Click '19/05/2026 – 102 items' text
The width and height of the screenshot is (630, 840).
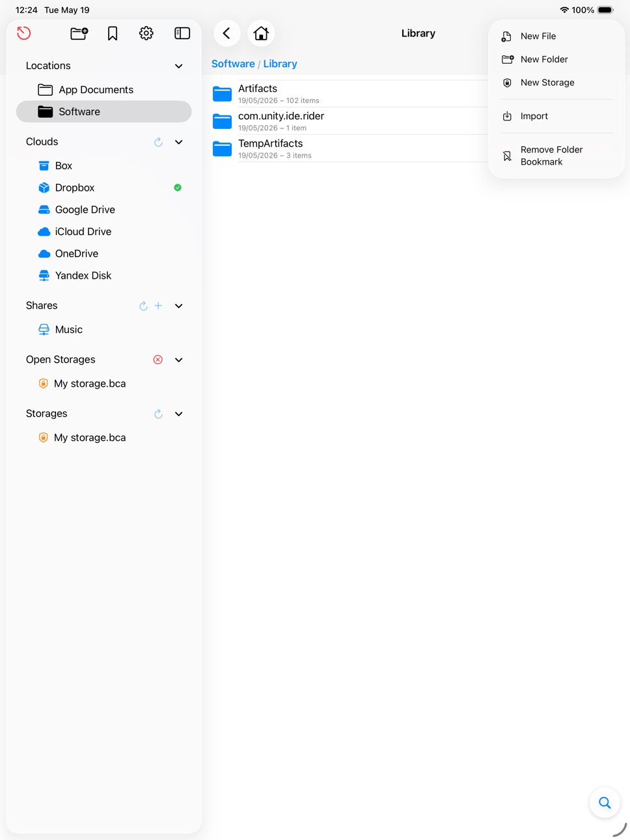(x=279, y=101)
